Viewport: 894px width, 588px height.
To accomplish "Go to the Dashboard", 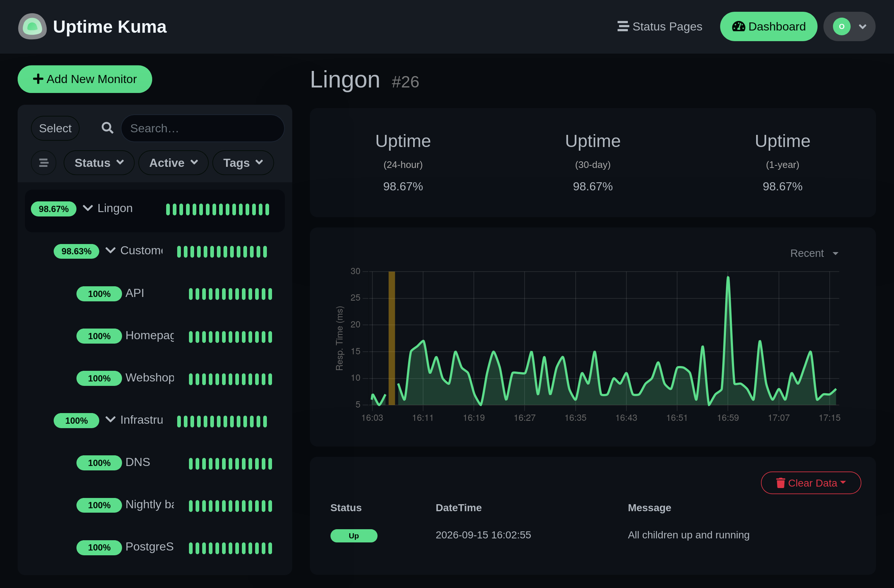I will pyautogui.click(x=768, y=26).
